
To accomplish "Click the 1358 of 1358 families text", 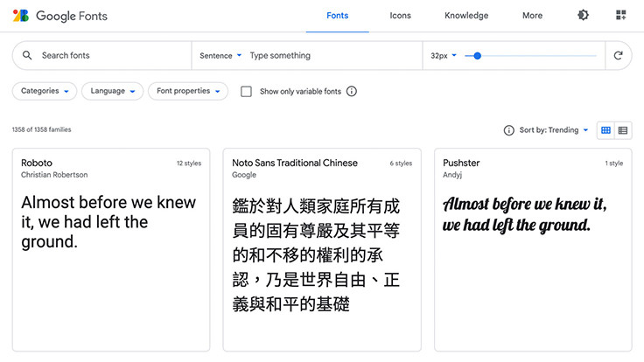I will click(x=41, y=129).
